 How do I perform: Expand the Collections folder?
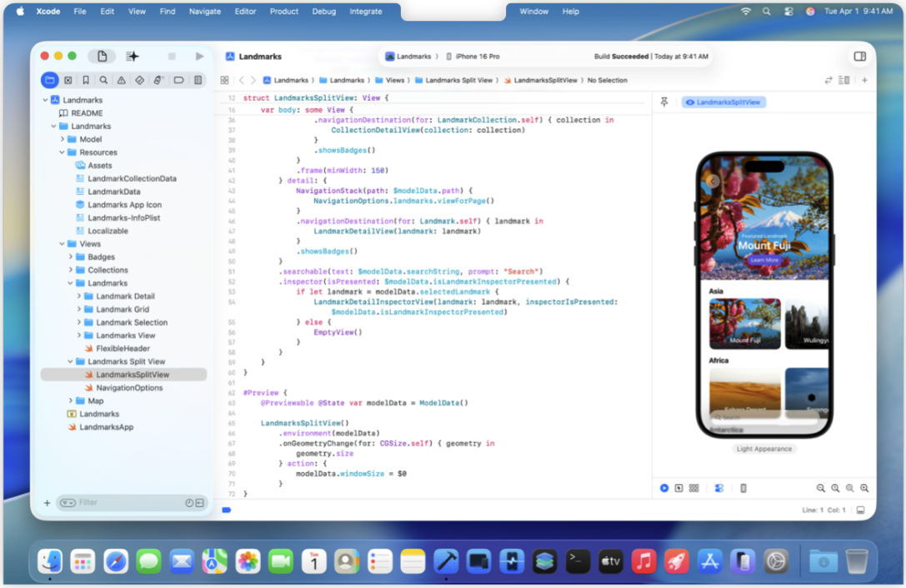71,270
